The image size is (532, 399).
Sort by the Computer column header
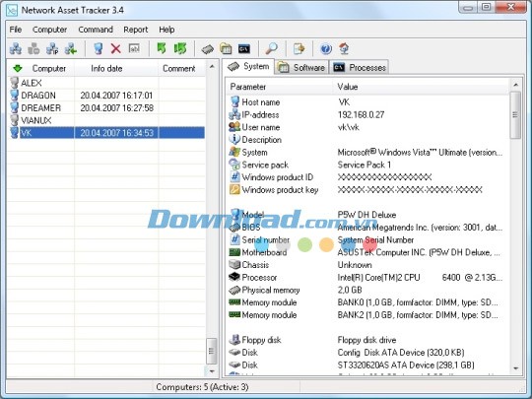49,69
